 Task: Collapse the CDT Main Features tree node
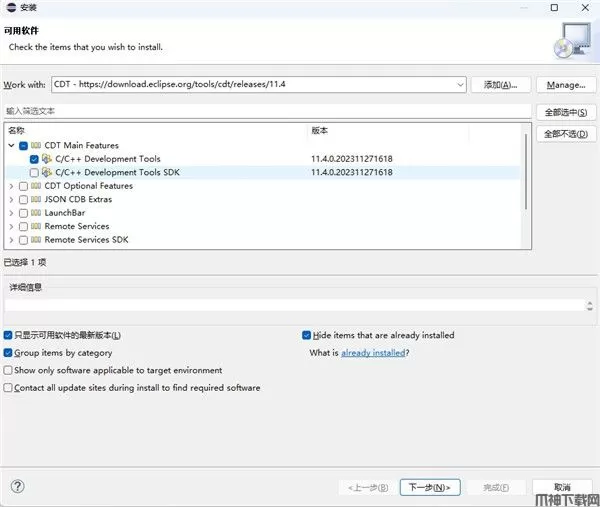[x=11, y=145]
